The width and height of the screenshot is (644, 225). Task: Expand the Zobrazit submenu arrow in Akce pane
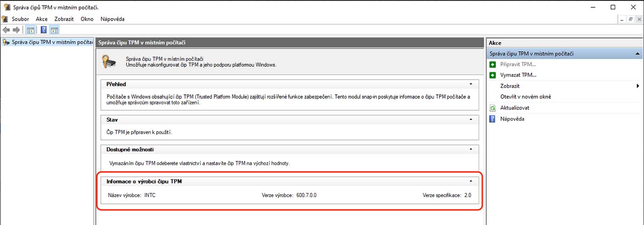(x=638, y=86)
